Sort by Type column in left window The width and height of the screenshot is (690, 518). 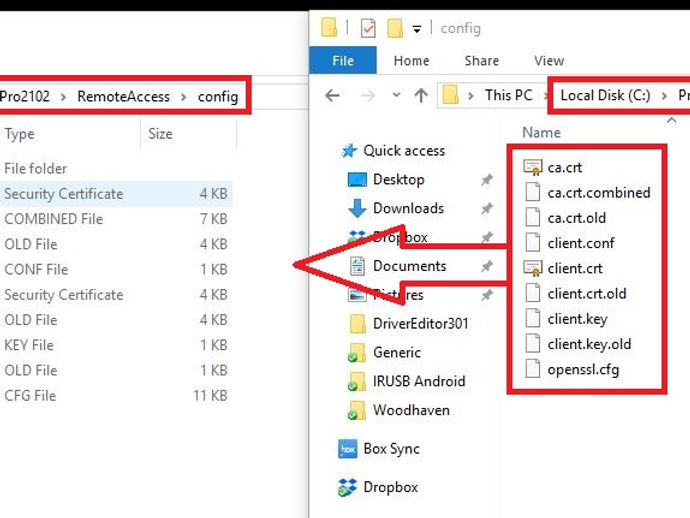(19, 134)
